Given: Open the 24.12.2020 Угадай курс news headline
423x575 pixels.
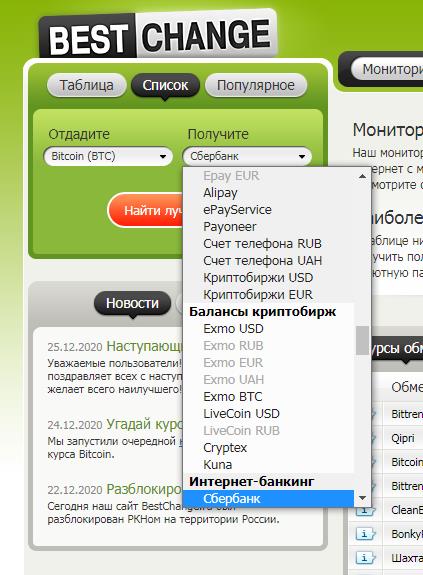Looking at the screenshot, I should [x=144, y=424].
